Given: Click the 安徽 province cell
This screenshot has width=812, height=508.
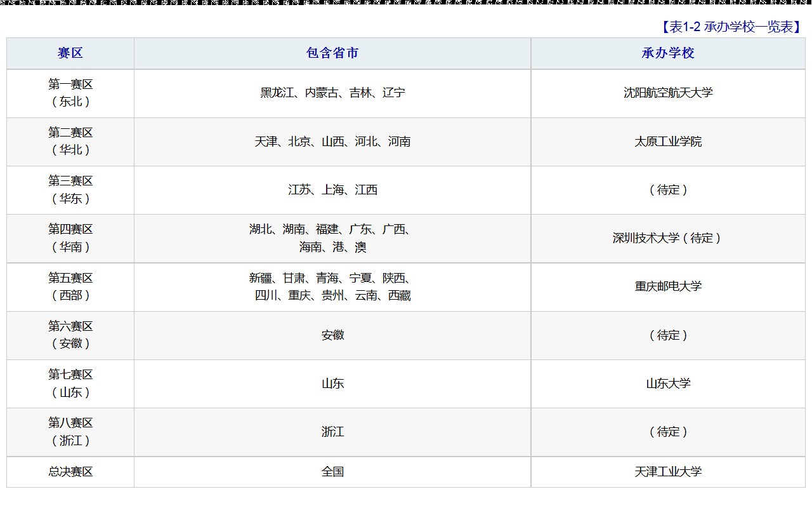Looking at the screenshot, I should pos(332,335).
